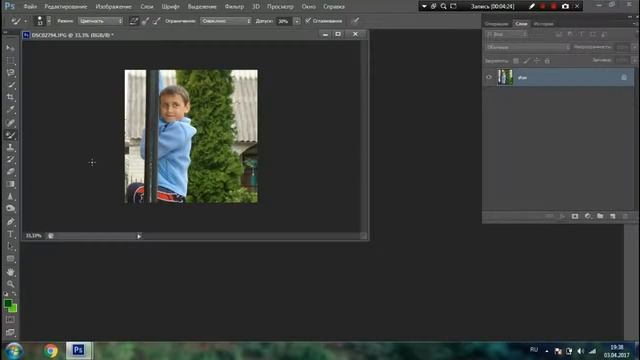
Task: Select the Rectangle shape tool
Action: point(10,259)
